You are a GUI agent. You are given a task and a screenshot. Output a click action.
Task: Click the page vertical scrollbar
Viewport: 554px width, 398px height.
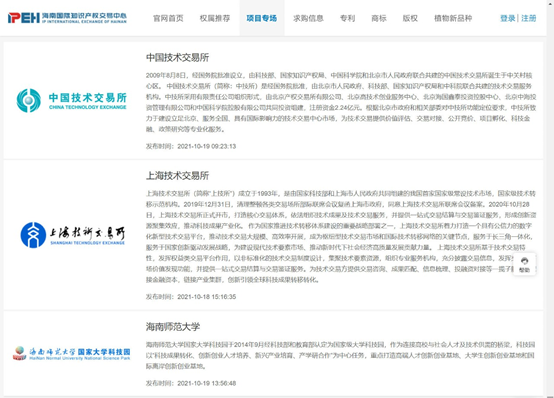[x=550, y=199]
